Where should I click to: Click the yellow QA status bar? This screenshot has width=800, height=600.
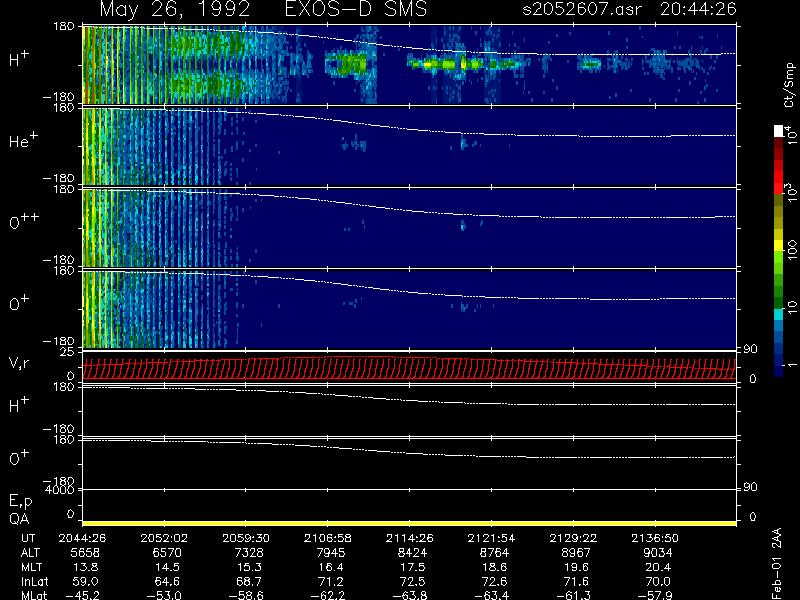(409, 523)
